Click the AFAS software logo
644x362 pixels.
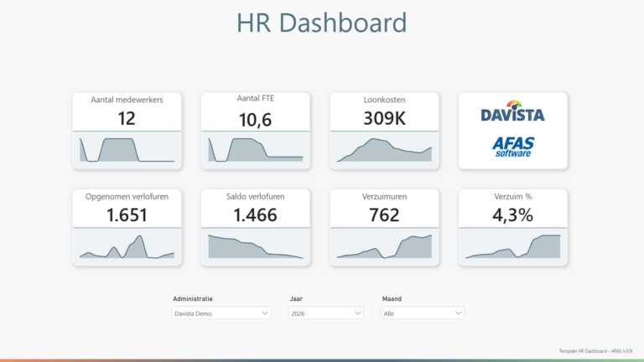[513, 147]
